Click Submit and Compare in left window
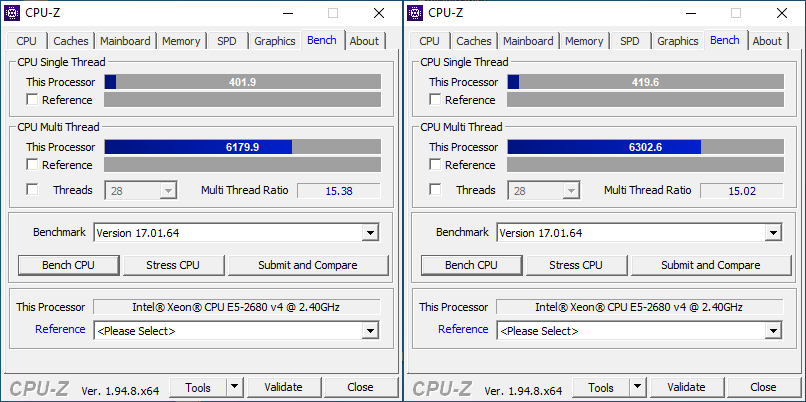This screenshot has height=402, width=806. point(308,265)
